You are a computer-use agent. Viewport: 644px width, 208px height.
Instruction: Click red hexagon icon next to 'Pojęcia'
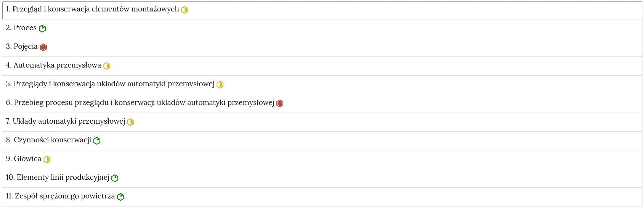[x=43, y=47]
